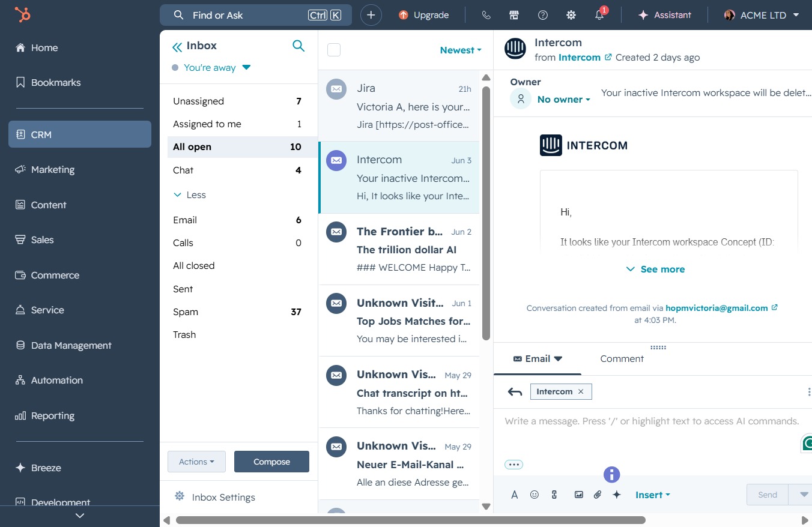Open the settings gear in top bar
The width and height of the screenshot is (812, 527).
[571, 15]
